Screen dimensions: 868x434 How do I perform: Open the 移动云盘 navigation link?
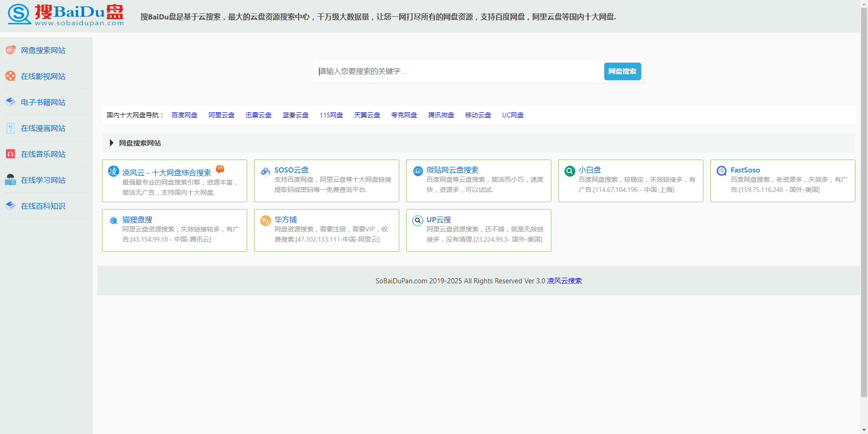[479, 115]
